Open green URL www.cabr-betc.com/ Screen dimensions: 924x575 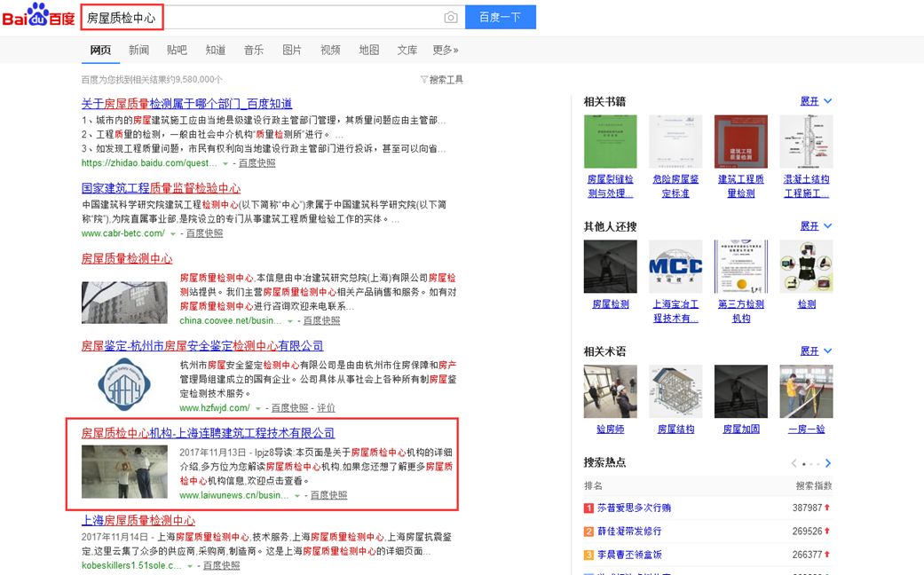pos(123,233)
